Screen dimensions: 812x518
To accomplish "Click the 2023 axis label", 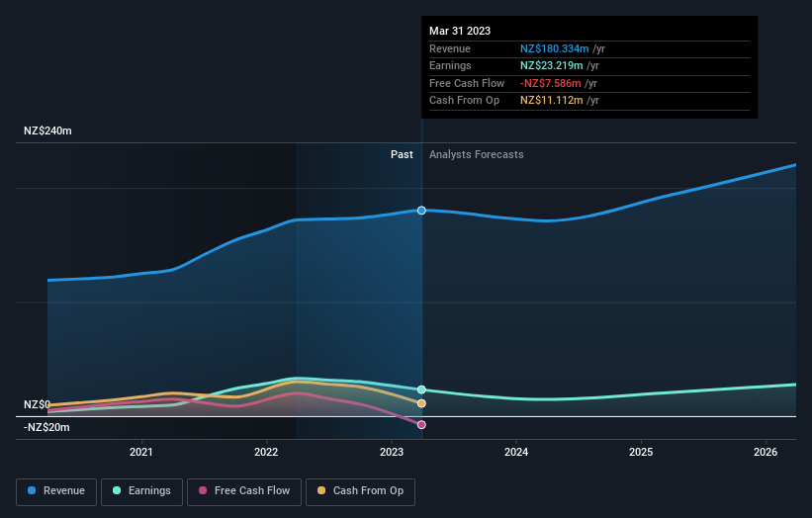I will pyautogui.click(x=392, y=452).
